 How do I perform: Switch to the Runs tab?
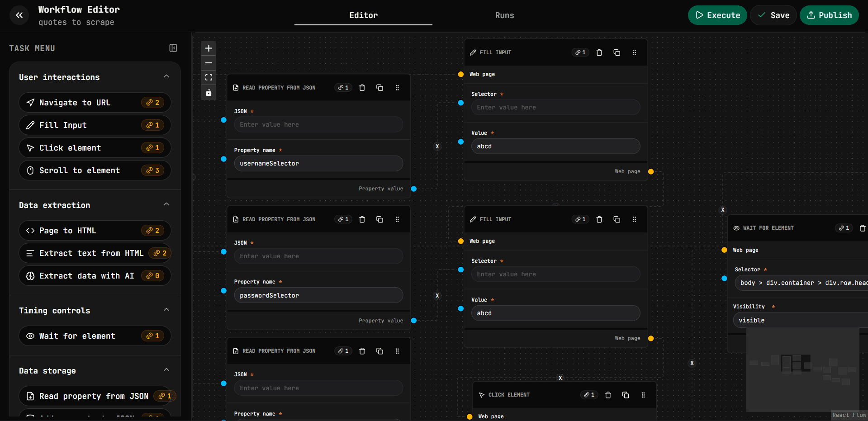[504, 15]
